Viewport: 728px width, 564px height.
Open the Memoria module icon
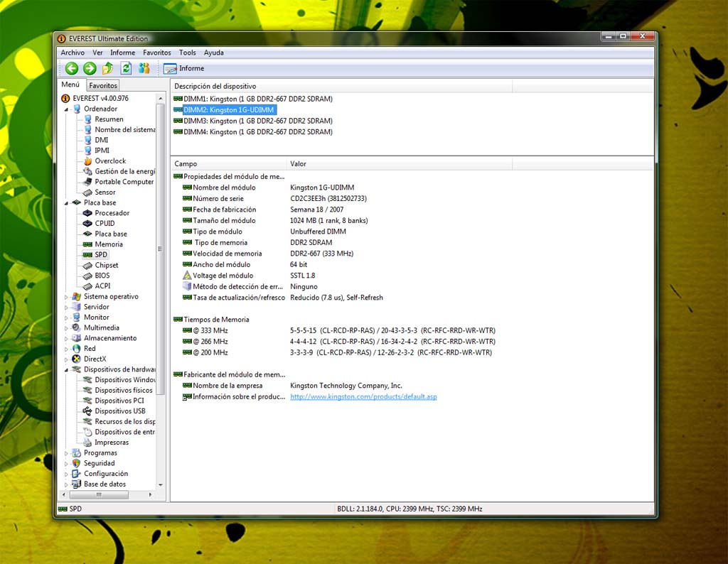click(87, 244)
